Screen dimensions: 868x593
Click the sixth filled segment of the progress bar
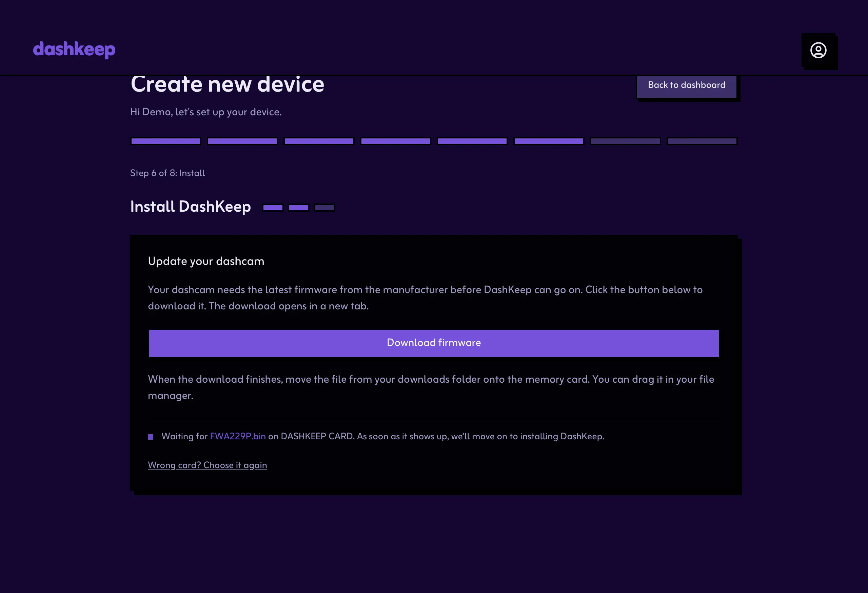click(549, 141)
